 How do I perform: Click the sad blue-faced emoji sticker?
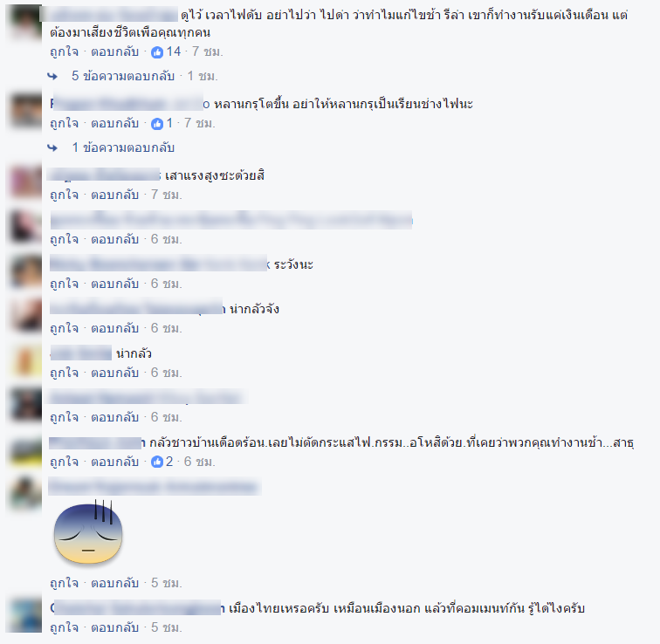tap(88, 531)
